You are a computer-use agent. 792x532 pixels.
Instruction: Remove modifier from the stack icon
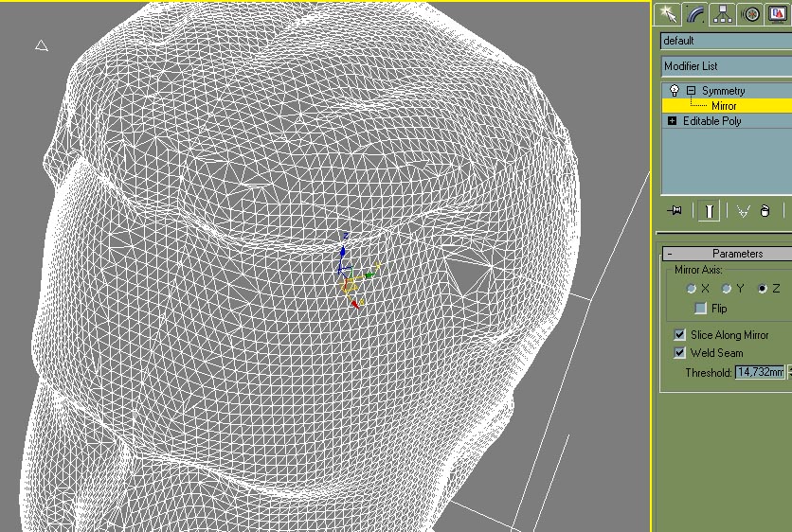pos(765,211)
